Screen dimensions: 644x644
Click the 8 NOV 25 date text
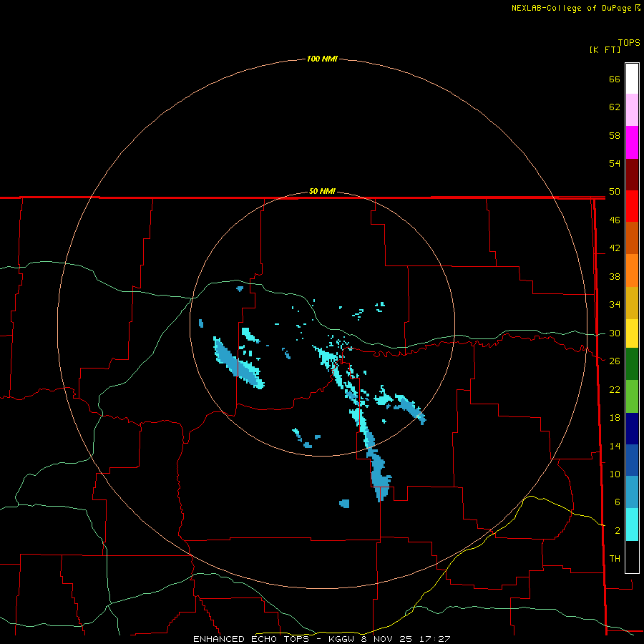pos(387,639)
